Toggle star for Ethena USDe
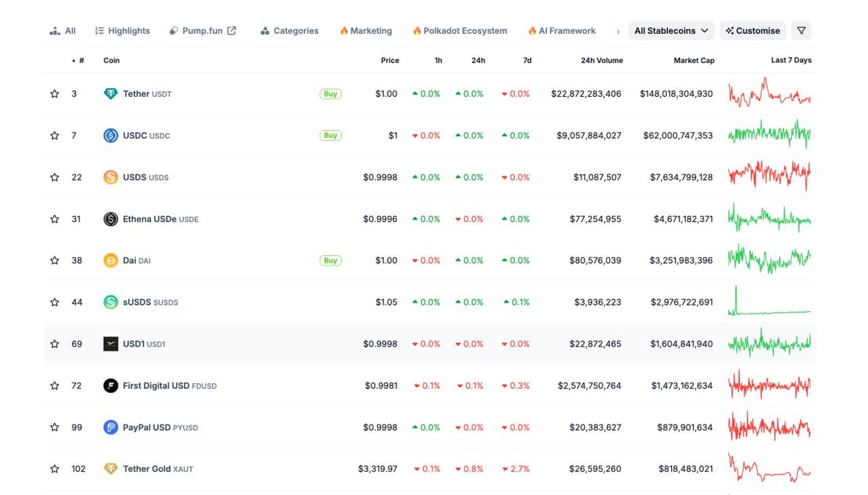 (x=54, y=219)
